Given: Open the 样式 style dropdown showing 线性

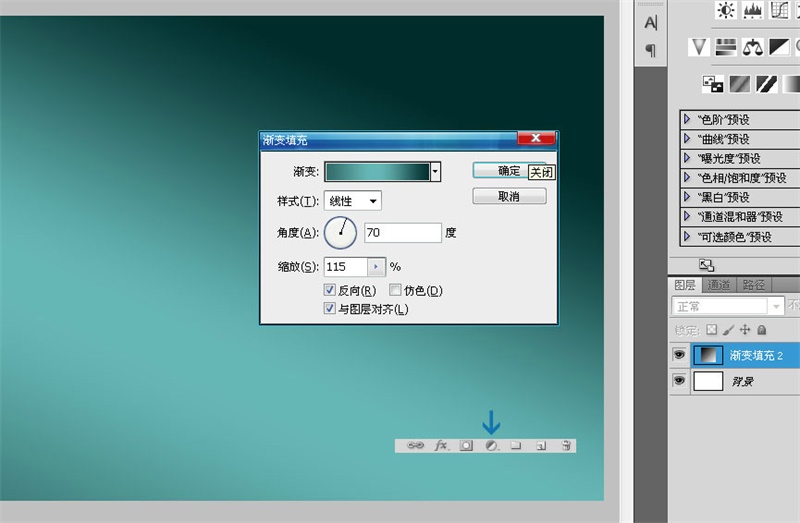Looking at the screenshot, I should pos(353,201).
